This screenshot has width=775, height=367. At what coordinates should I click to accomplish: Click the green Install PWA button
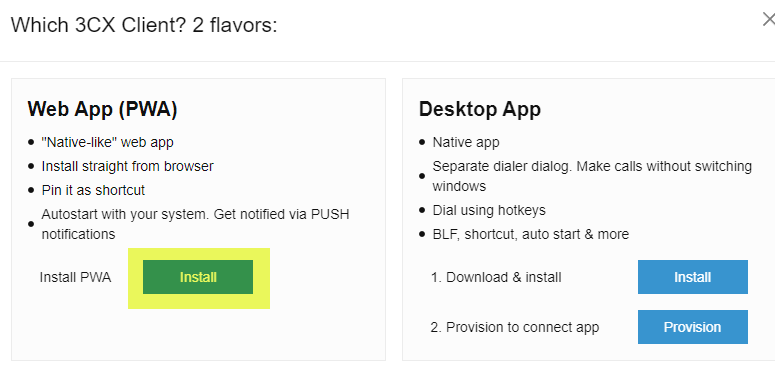coord(198,277)
